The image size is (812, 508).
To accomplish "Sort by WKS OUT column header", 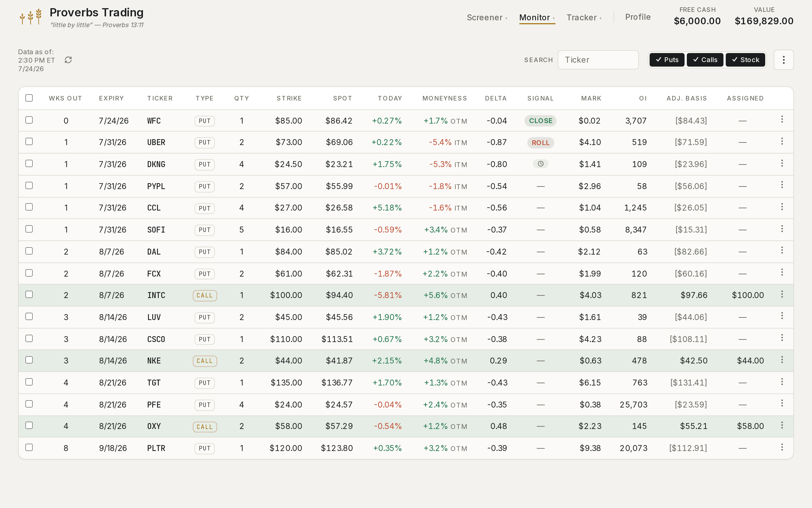I will click(x=65, y=98).
